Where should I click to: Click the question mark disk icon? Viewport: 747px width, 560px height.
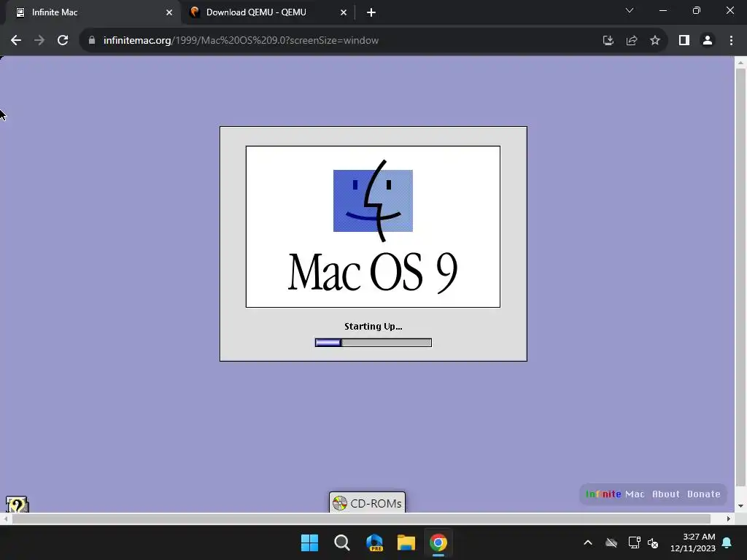pyautogui.click(x=18, y=505)
